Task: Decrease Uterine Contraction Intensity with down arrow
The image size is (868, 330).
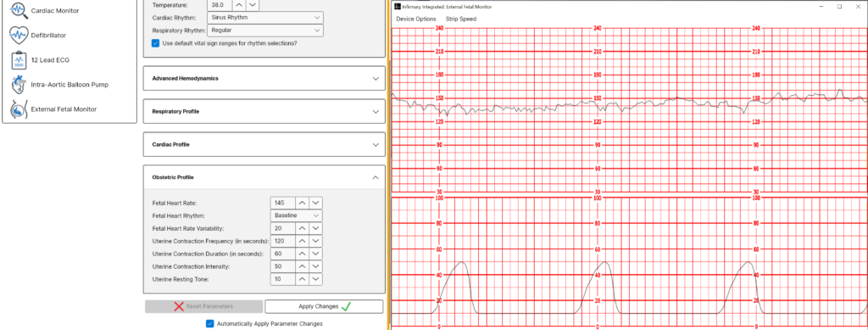Action: tap(315, 266)
